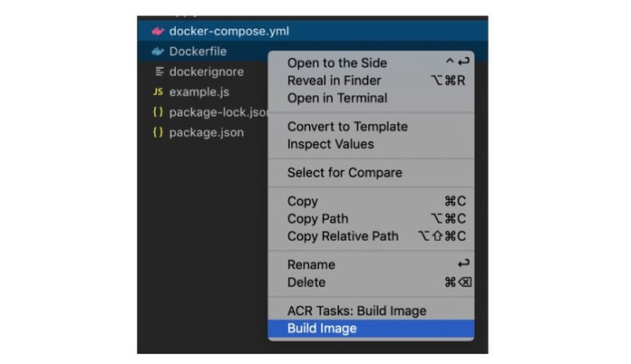Click Convert to Template
Screen dimensions: 631x364
pos(347,127)
